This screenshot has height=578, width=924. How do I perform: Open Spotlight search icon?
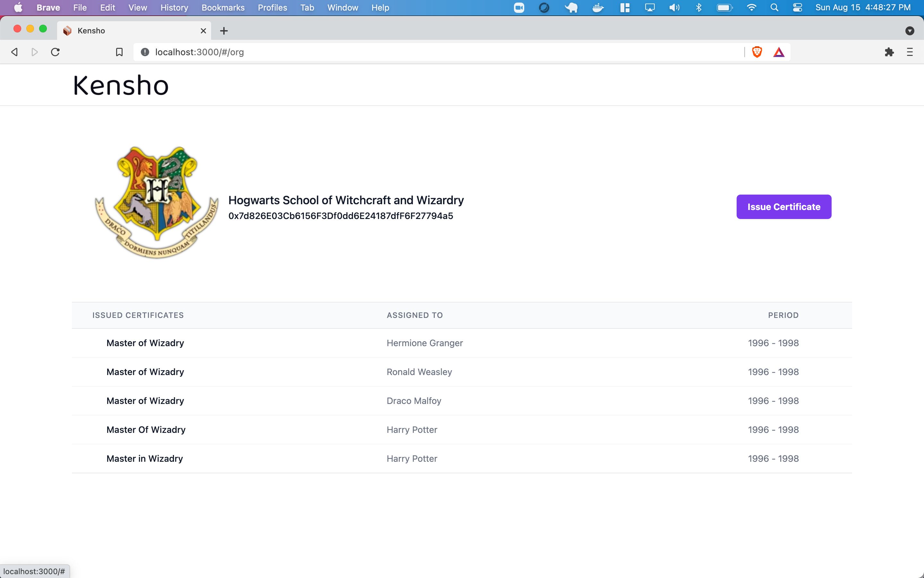coord(774,8)
